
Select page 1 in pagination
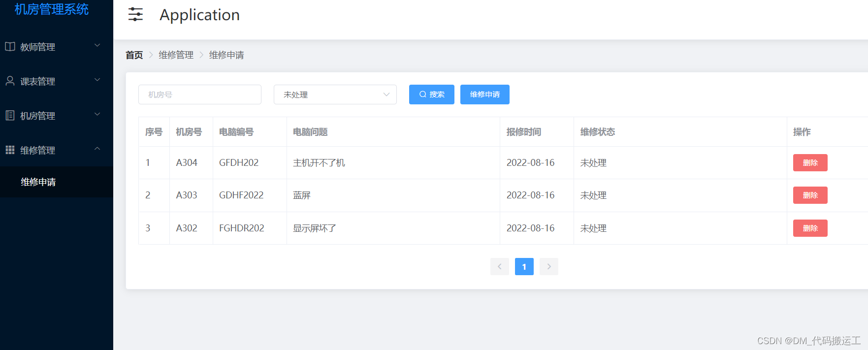coord(524,267)
